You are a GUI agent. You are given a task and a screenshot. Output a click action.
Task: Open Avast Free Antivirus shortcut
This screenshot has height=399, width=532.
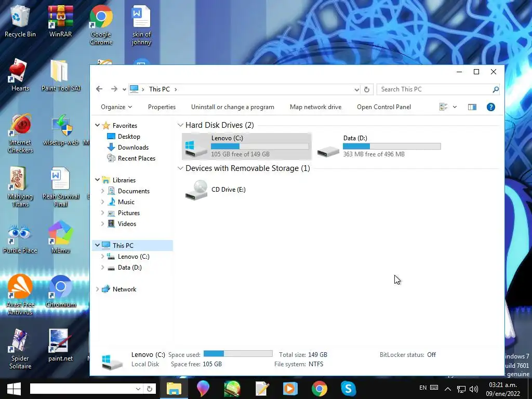(20, 295)
